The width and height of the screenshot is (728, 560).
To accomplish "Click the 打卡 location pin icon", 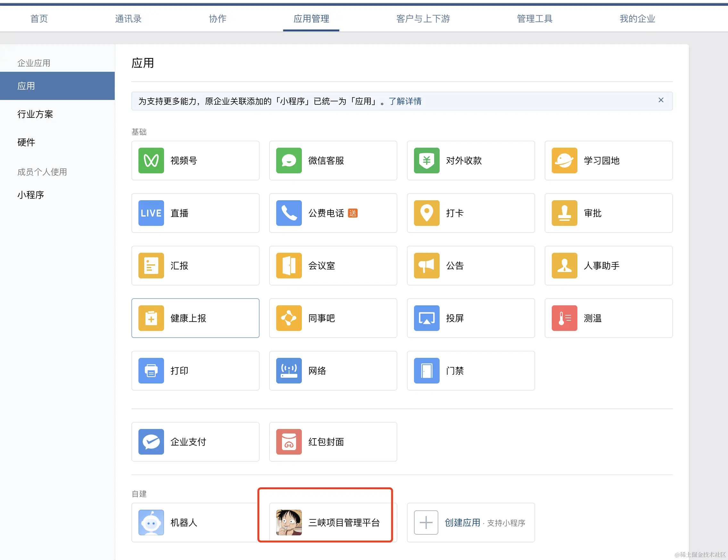I will coord(426,213).
